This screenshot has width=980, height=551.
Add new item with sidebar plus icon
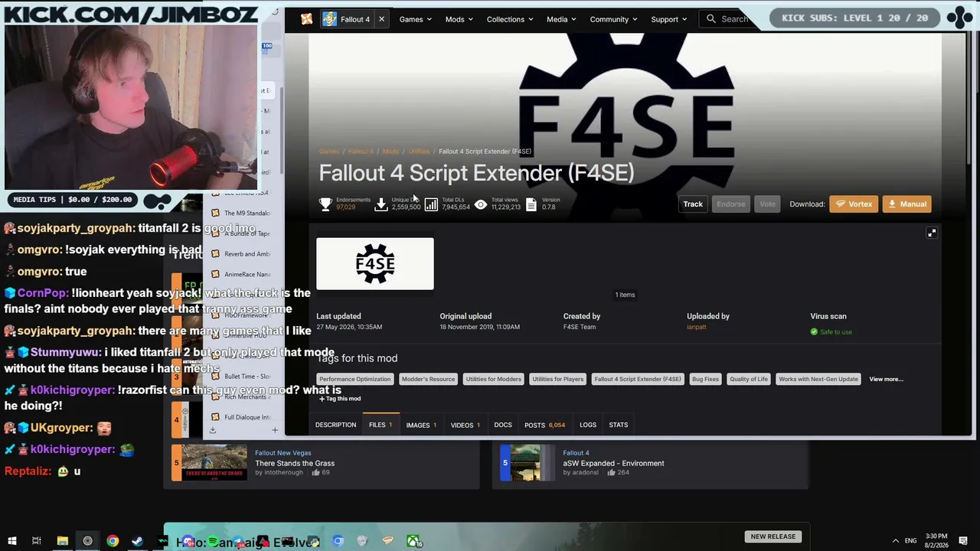click(x=275, y=430)
